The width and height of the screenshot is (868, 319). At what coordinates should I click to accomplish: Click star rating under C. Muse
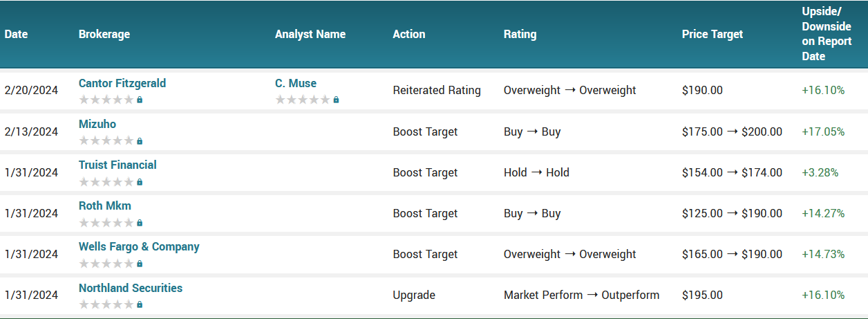tap(302, 100)
